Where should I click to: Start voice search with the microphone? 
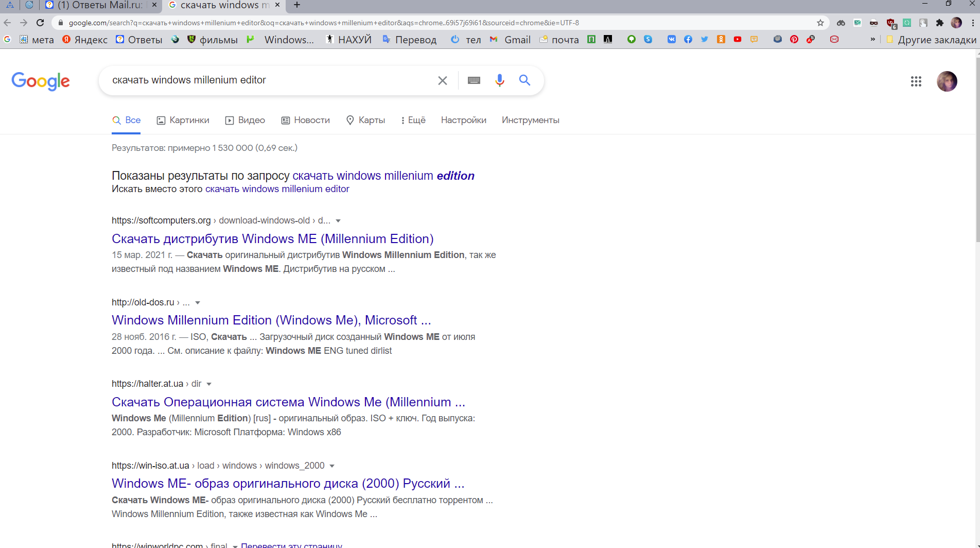point(499,80)
